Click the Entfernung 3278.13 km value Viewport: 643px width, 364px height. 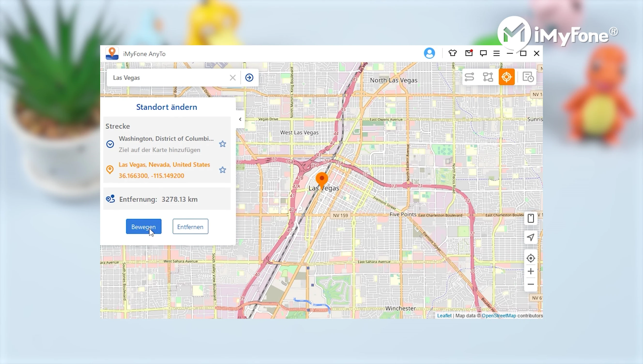coord(179,199)
